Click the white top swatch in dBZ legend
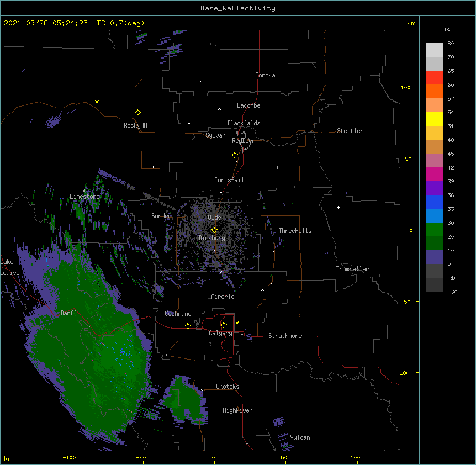The image size is (476, 465). tap(434, 50)
